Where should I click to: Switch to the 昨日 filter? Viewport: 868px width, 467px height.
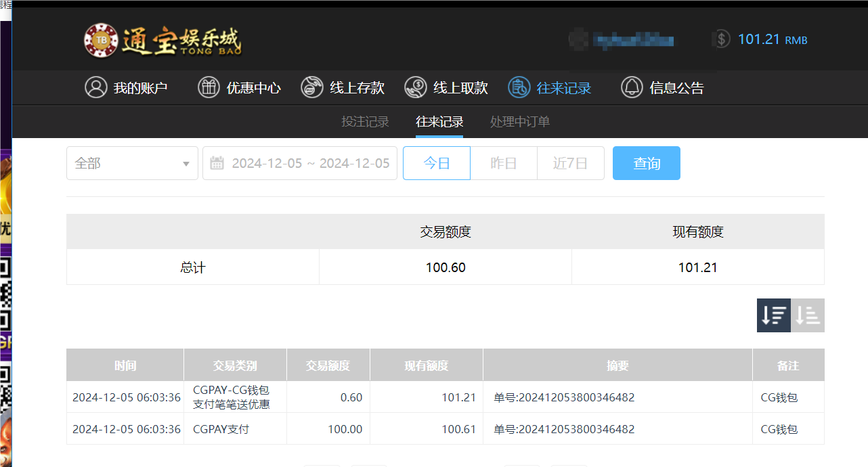[x=503, y=162]
